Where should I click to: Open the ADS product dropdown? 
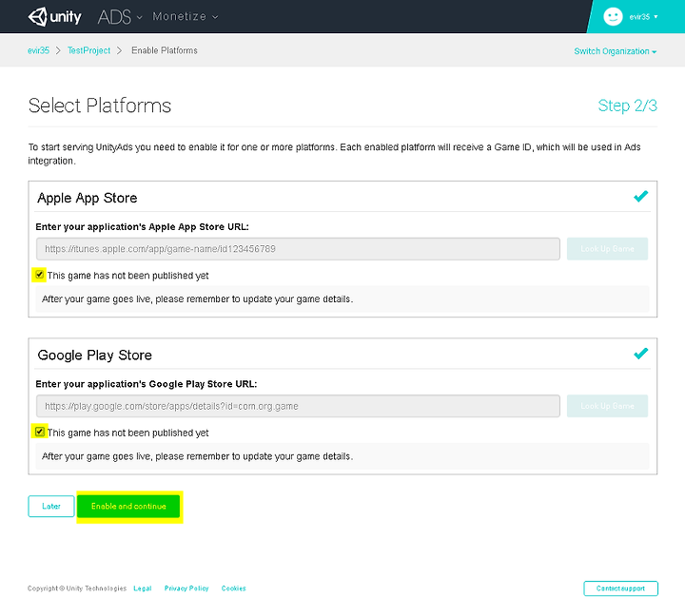click(120, 17)
